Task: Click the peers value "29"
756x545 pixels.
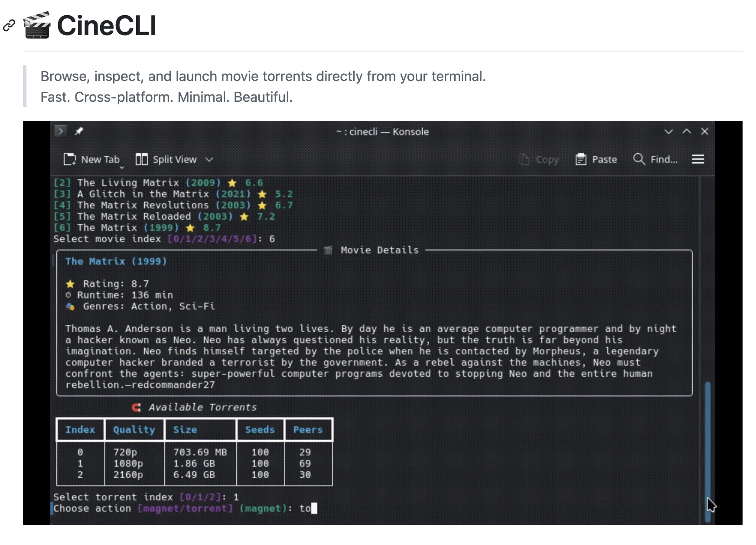Action: 305,452
